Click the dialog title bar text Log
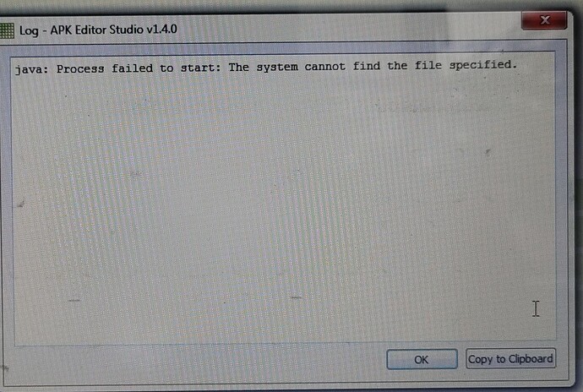 (29, 30)
